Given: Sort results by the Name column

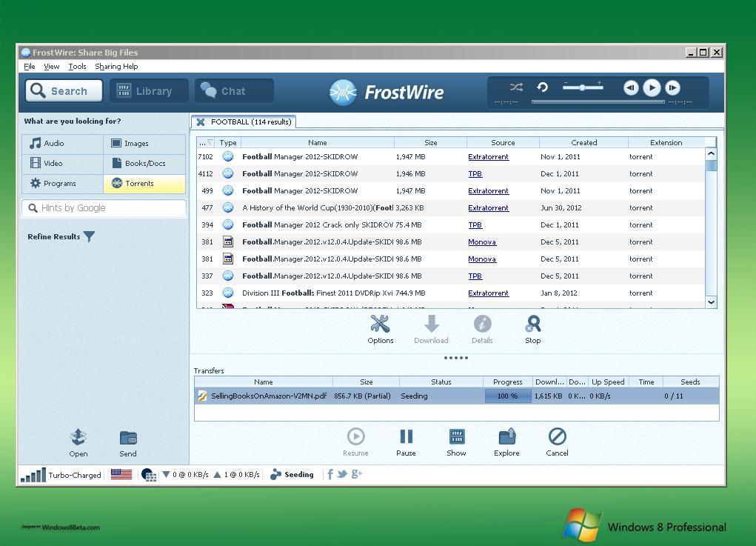Looking at the screenshot, I should [317, 143].
